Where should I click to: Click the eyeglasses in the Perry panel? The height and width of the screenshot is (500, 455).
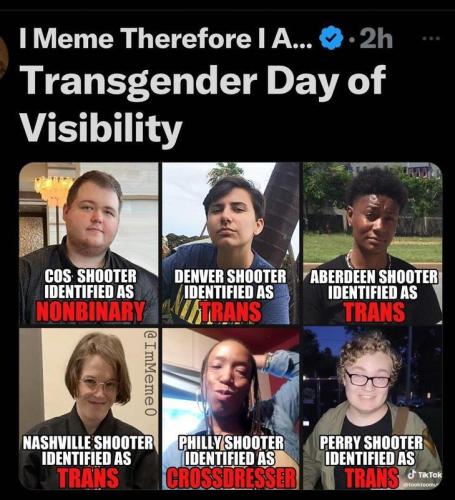368,379
